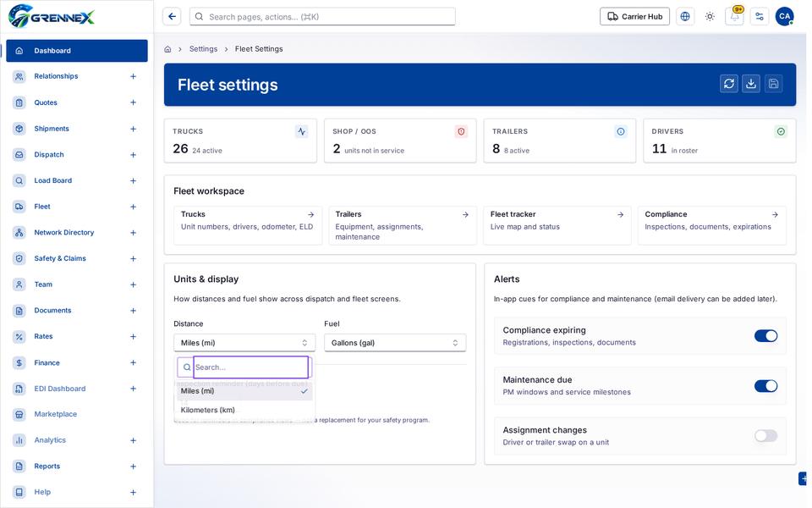Click the info icon on Trailers card
Screen dimensions: 812x508
[620, 132]
